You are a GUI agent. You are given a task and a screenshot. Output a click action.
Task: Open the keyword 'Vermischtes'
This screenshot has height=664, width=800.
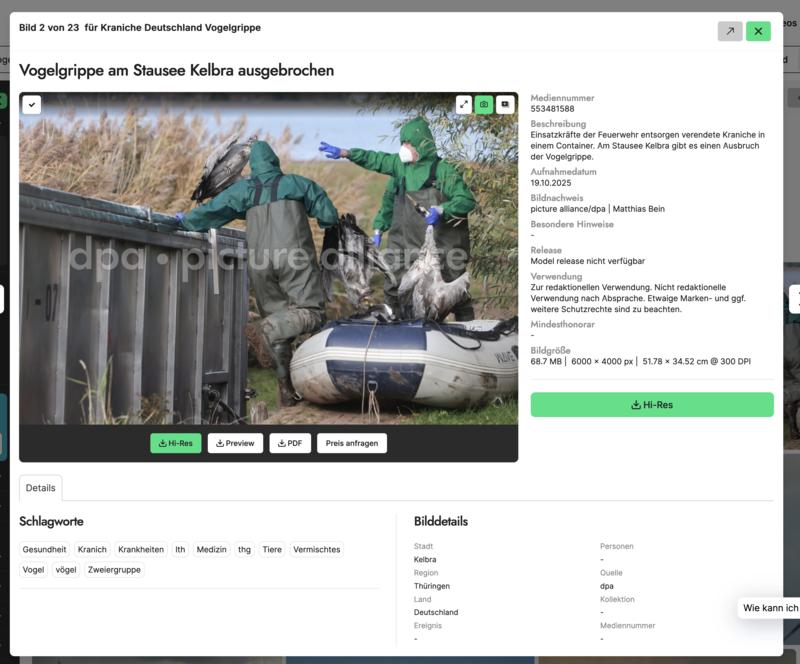point(318,549)
